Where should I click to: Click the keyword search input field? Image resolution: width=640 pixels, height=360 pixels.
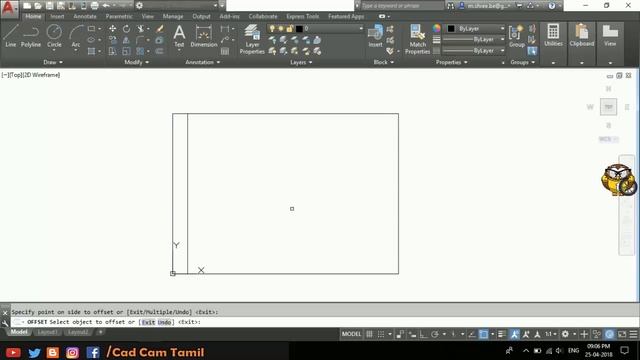(402, 6)
